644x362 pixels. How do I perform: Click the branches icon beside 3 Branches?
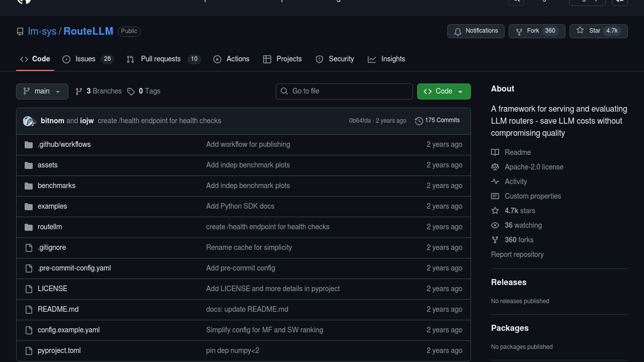79,91
